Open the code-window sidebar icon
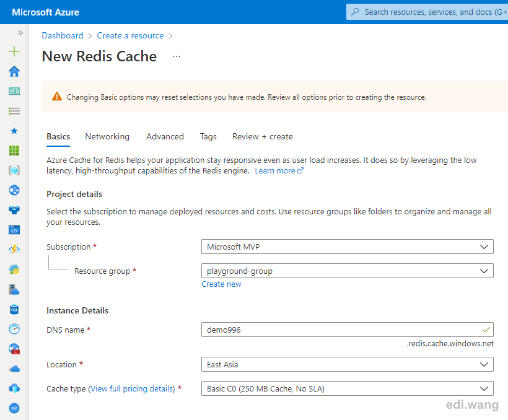This screenshot has height=420, width=508. click(14, 230)
